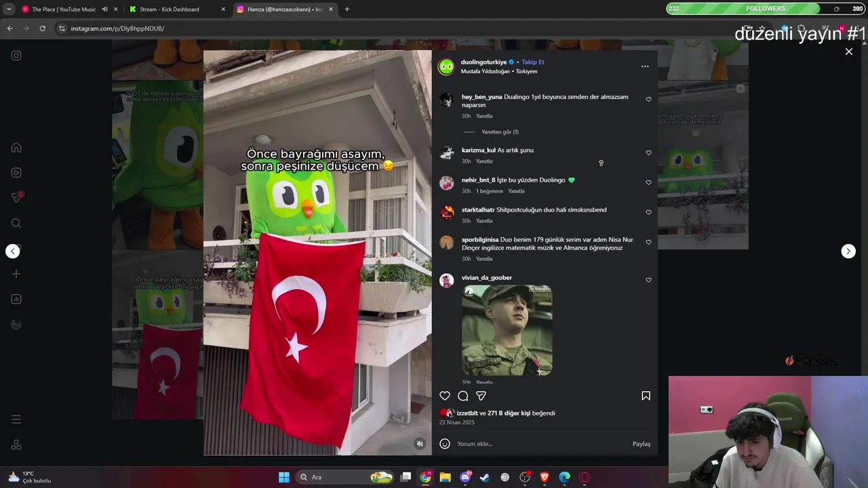Open the soldier GIF in vivian_da_goober comment
Viewport: 868px width, 488px height.
[x=507, y=330]
